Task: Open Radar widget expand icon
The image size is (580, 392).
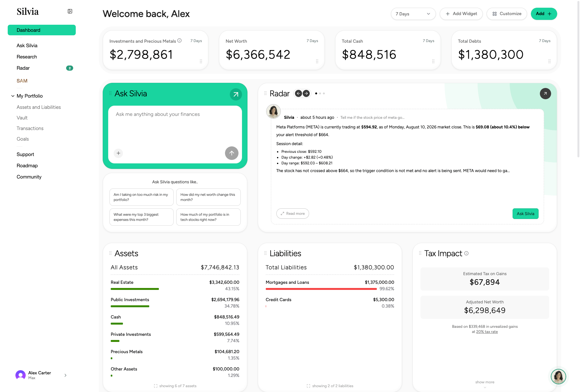Action: click(x=545, y=93)
